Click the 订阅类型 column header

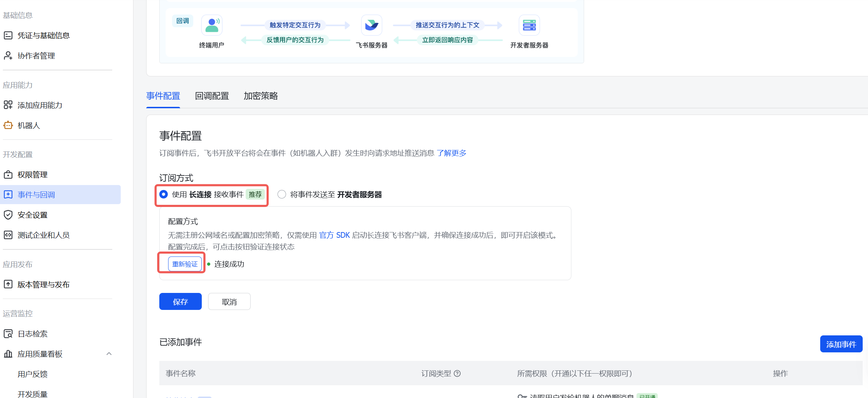pos(436,373)
